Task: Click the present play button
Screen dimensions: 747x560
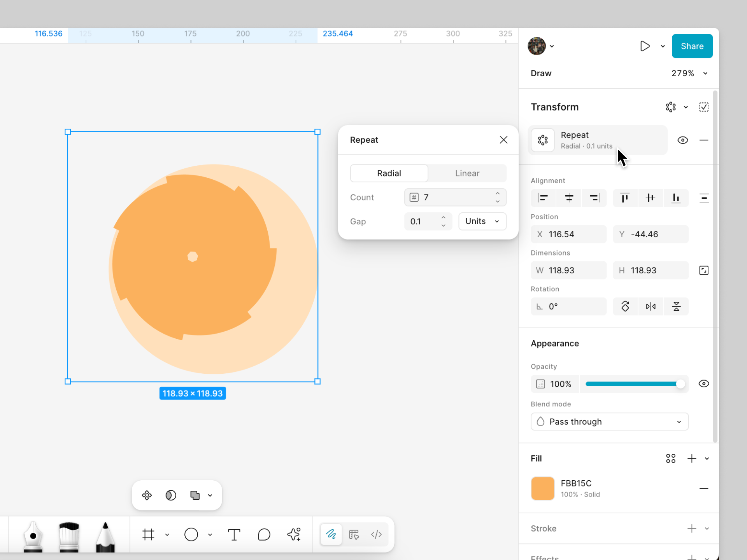Action: click(x=645, y=46)
